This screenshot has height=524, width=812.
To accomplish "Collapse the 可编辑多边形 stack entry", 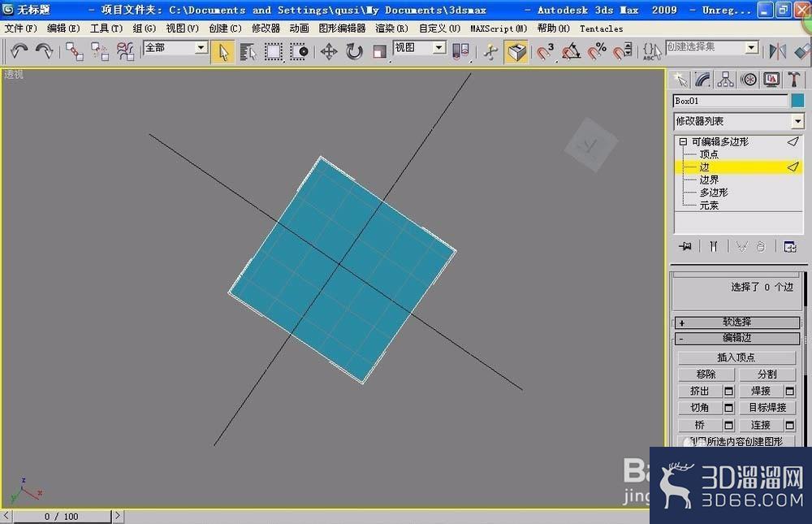I will point(683,141).
